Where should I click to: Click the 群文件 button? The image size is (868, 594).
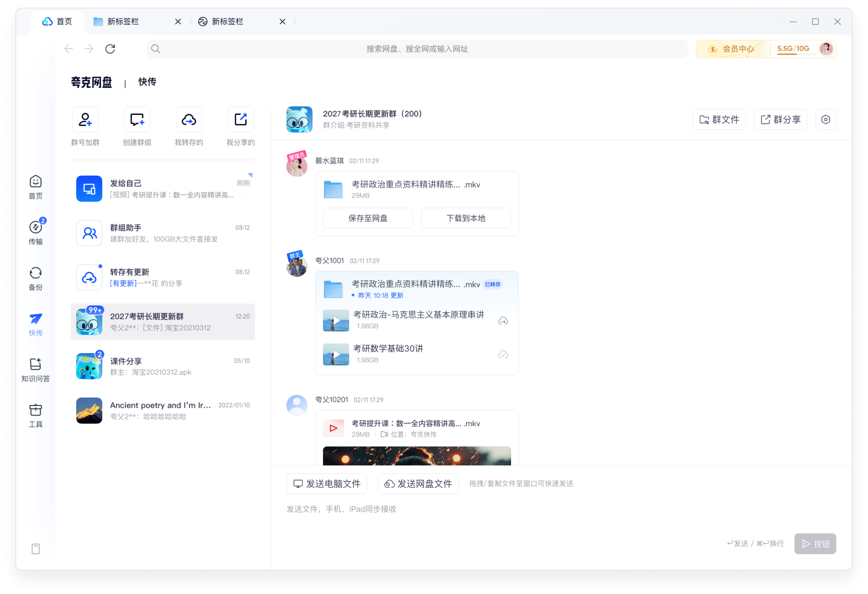(x=719, y=120)
